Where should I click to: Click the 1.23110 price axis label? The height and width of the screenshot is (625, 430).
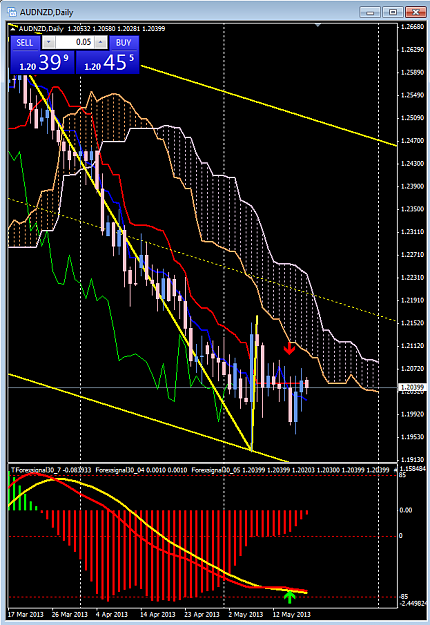(412, 232)
